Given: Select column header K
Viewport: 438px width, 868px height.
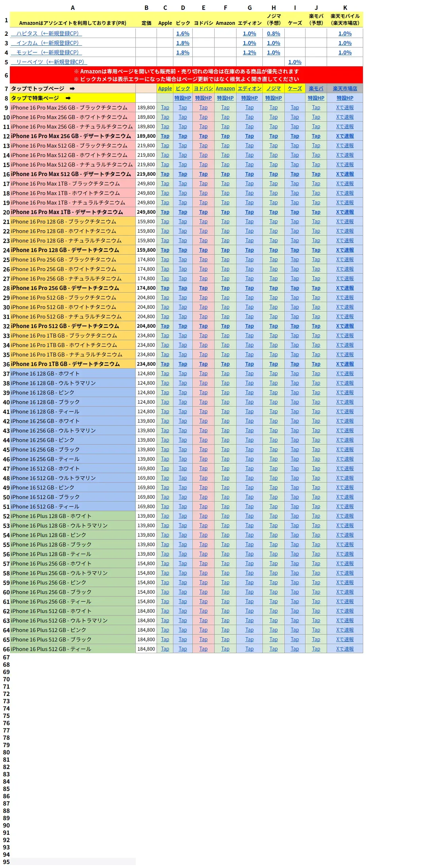Looking at the screenshot, I should click(x=345, y=7).
